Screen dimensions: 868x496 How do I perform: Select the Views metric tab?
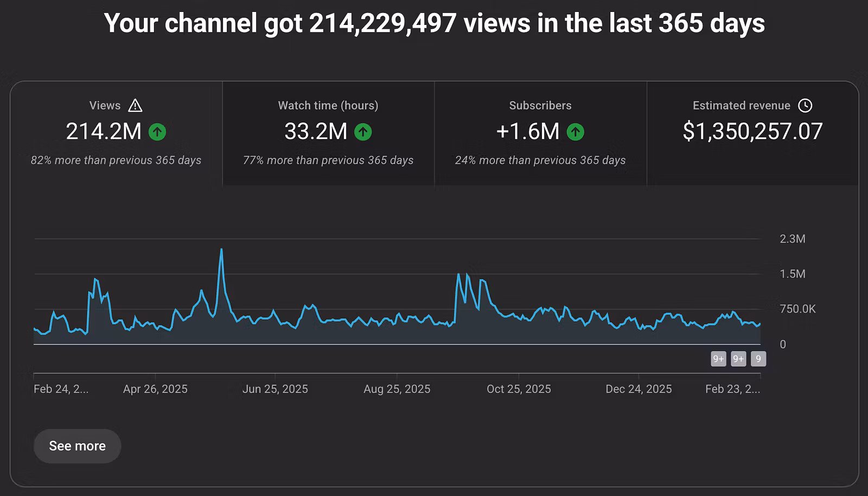click(116, 133)
